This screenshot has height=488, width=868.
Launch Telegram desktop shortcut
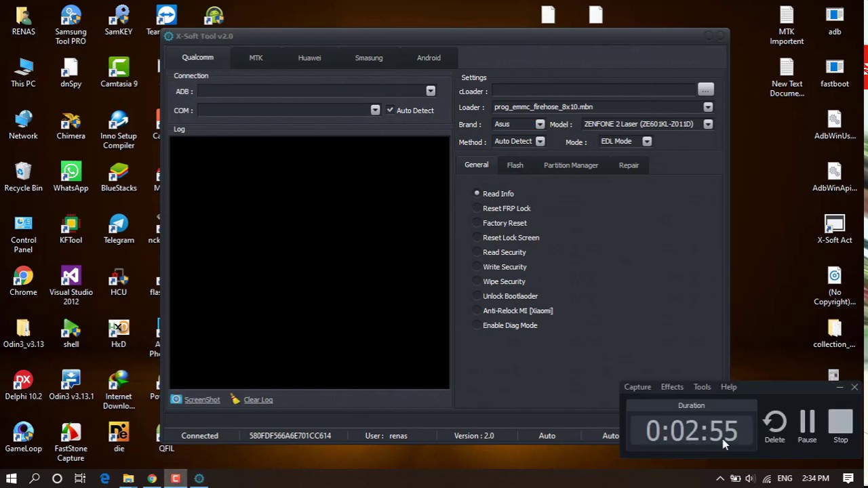pyautogui.click(x=119, y=229)
